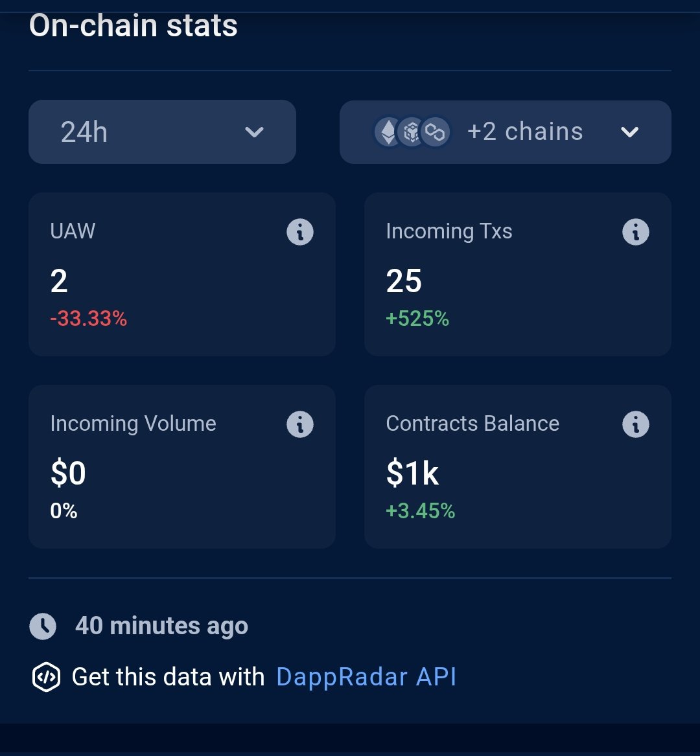Click the BNB Chain cube icon
Image resolution: width=700 pixels, height=756 pixels.
point(411,132)
